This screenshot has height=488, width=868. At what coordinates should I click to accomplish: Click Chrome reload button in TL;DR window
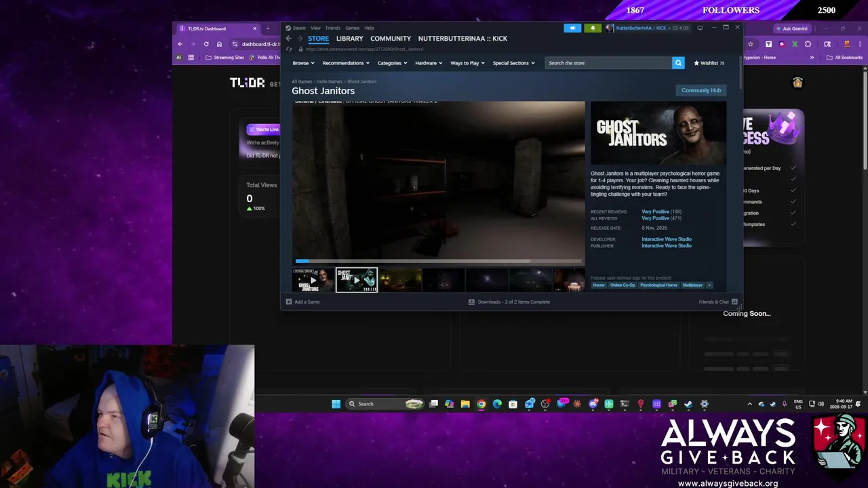tap(206, 44)
